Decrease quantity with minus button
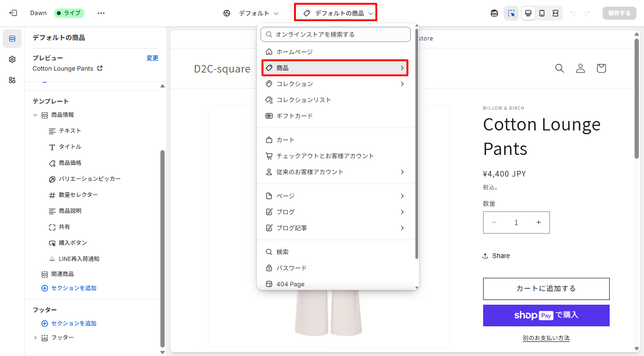644x356 pixels. 494,222
